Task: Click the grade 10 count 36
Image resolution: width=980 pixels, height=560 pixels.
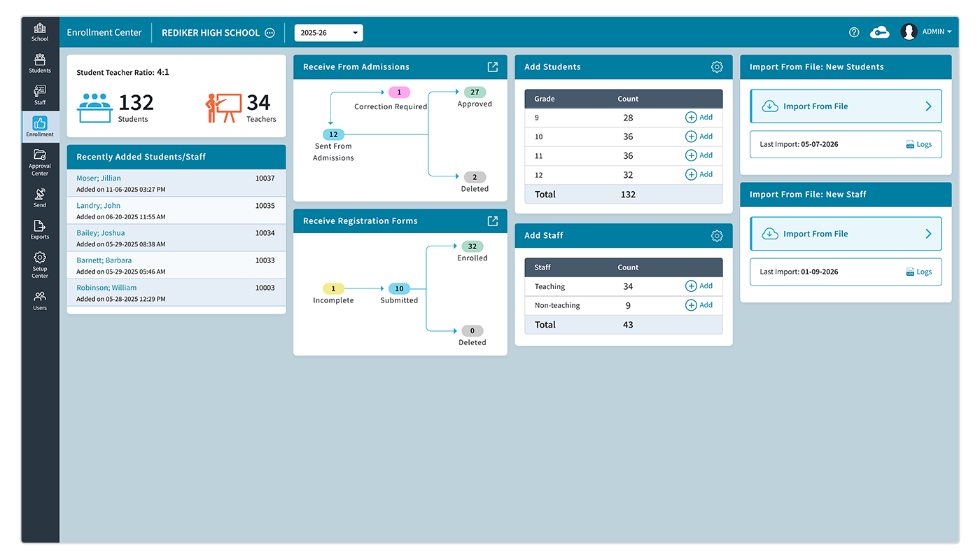Action: point(628,136)
